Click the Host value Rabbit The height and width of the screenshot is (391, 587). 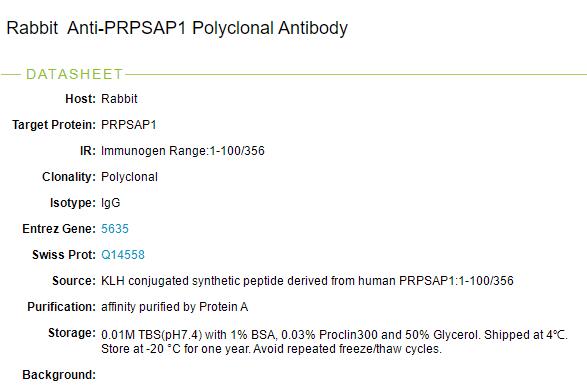119,99
